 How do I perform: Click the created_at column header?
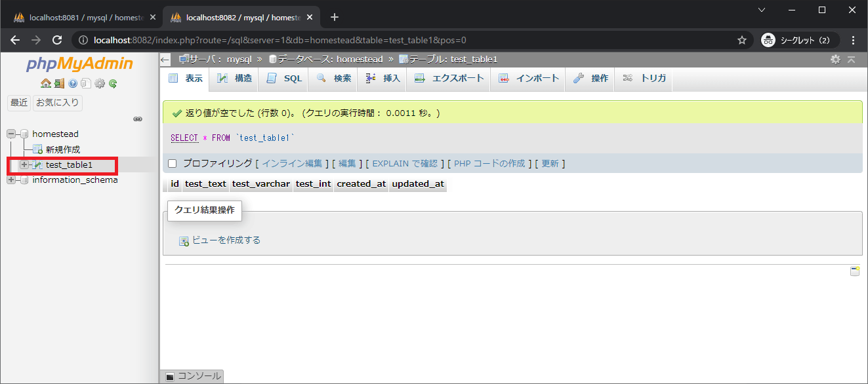coord(362,184)
